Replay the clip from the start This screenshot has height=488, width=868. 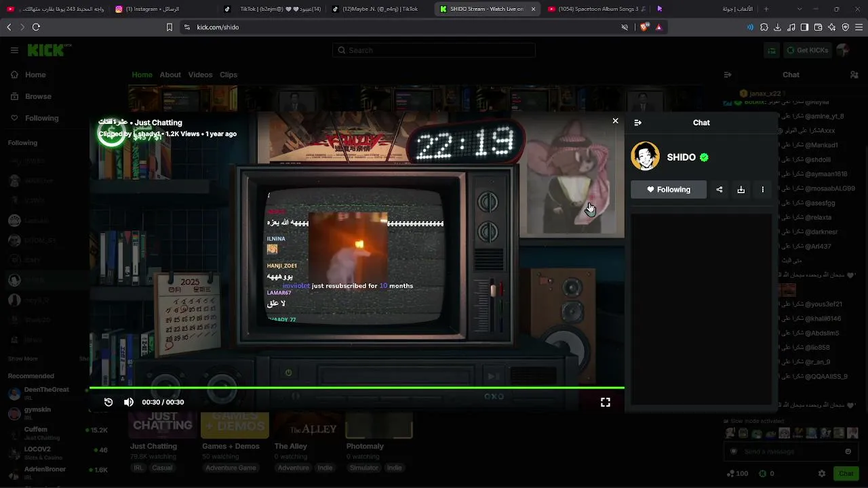pos(108,402)
